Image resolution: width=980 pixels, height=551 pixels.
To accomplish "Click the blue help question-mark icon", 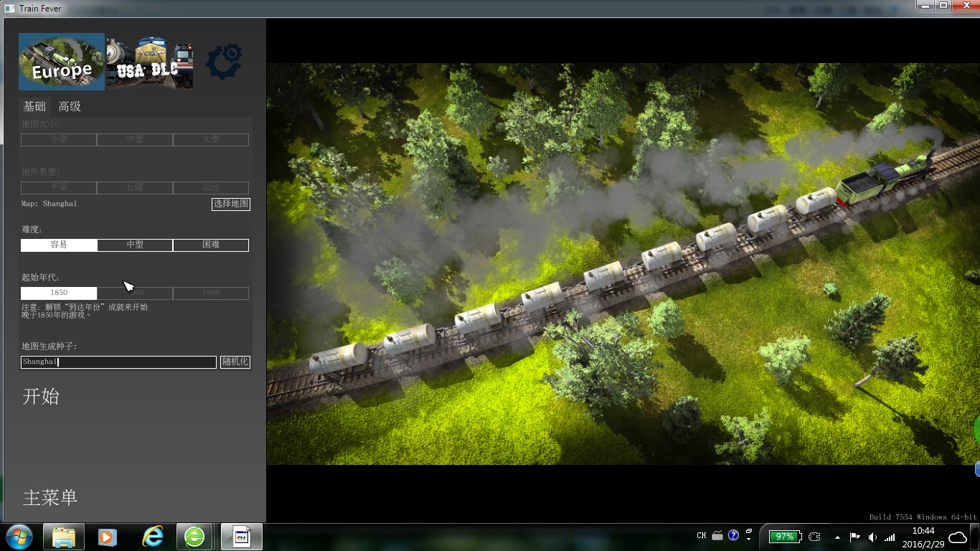I will click(733, 535).
